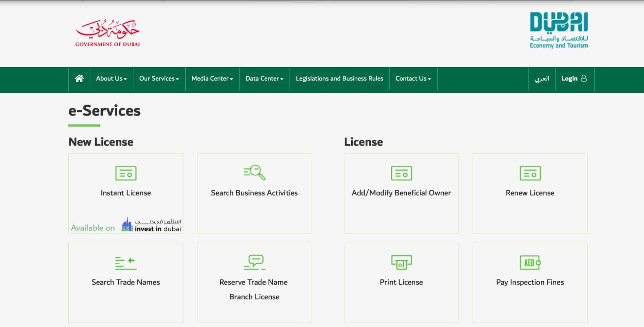Open the Print License printer icon

click(x=401, y=262)
